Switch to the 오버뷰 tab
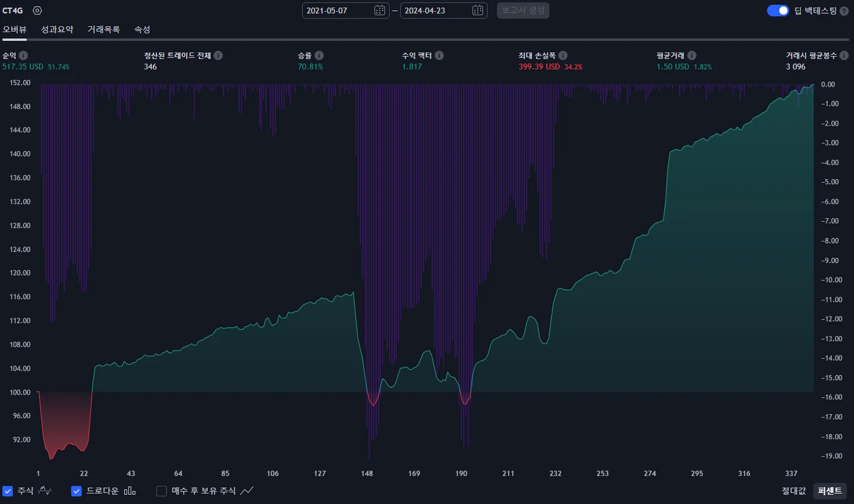The width and height of the screenshot is (854, 504). tap(14, 29)
